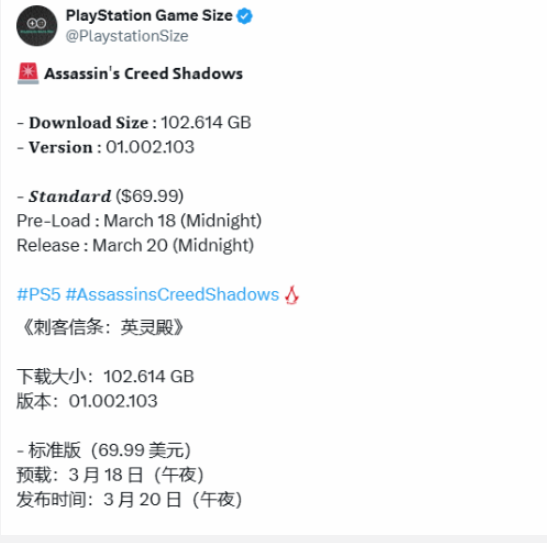
Task: Click the blue verified badge icon
Action: pyautogui.click(x=245, y=16)
